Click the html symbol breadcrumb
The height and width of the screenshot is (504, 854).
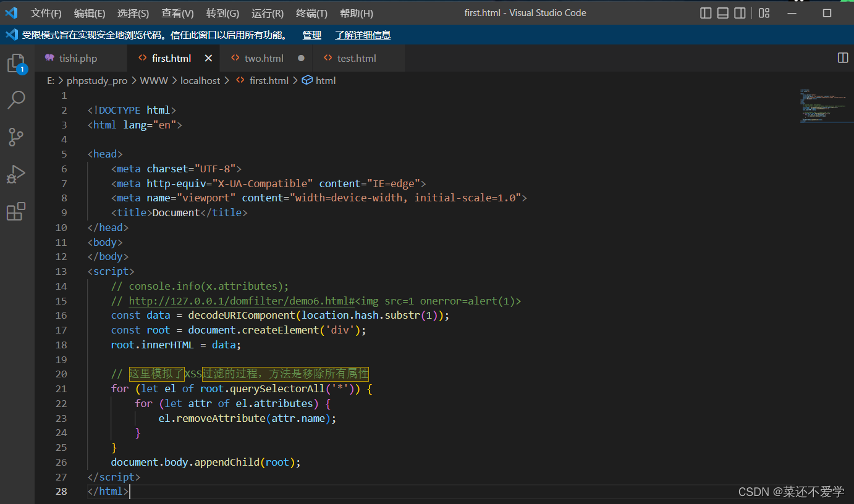(319, 80)
